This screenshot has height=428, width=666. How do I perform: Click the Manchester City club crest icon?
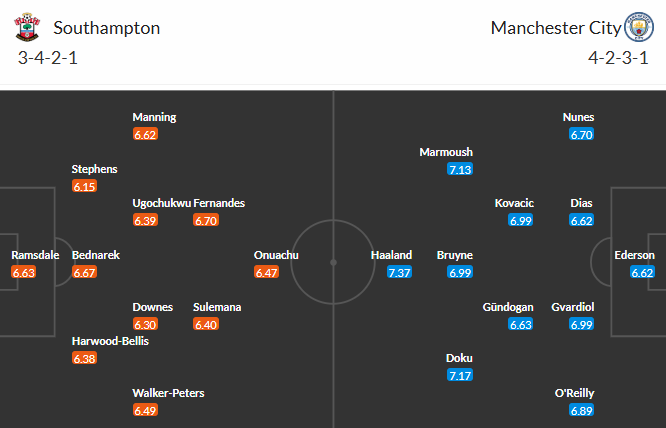(639, 27)
